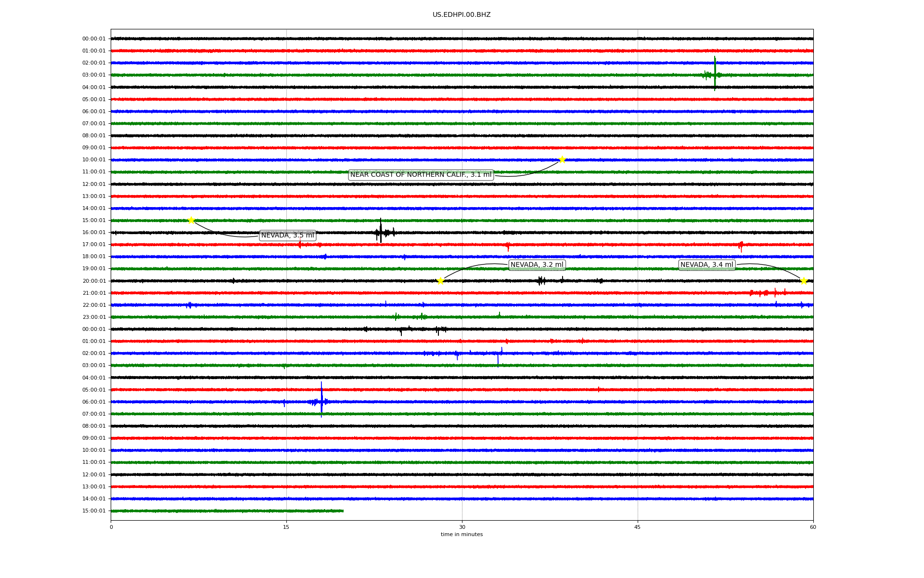Click the star at the end of the 20:00:01 trace
This screenshot has width=924, height=578.
pyautogui.click(x=804, y=281)
